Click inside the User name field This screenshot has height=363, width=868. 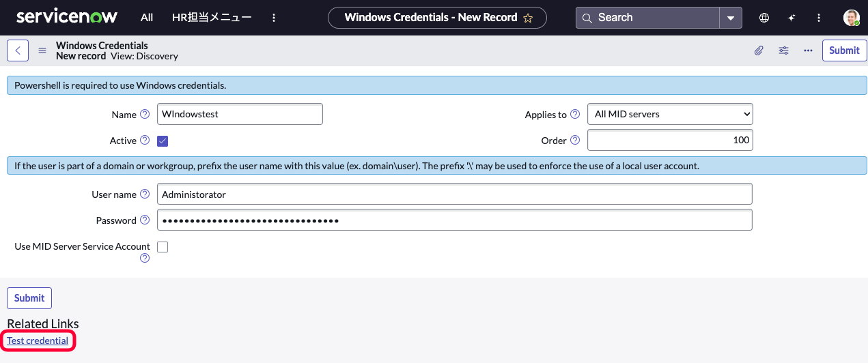coord(455,194)
